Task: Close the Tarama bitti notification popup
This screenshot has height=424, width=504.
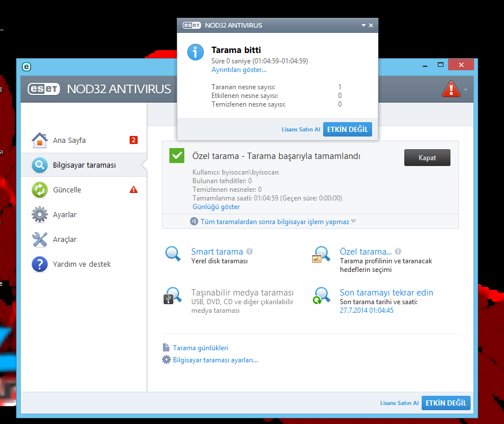Action: 371,25
